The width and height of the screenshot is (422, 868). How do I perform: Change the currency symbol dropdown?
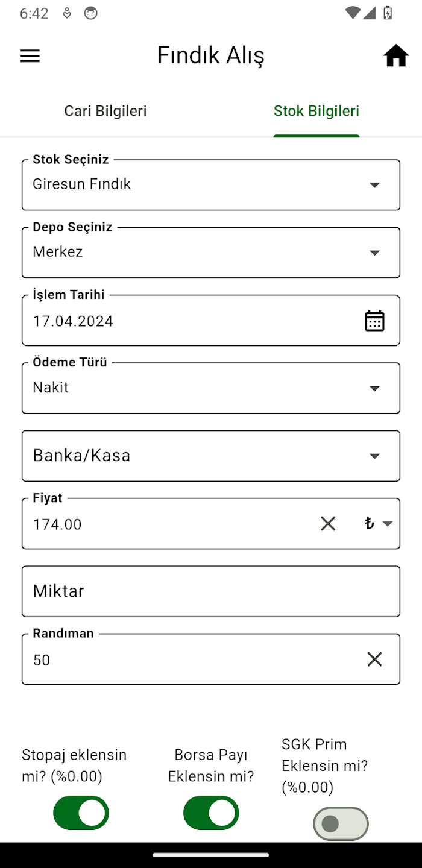click(378, 523)
